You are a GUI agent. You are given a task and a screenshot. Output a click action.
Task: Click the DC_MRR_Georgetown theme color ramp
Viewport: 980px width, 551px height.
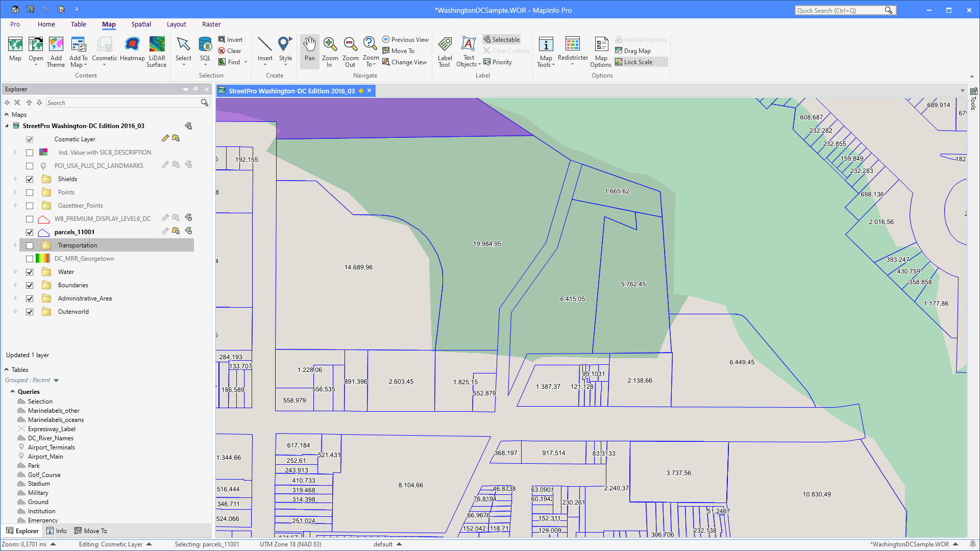pyautogui.click(x=43, y=259)
